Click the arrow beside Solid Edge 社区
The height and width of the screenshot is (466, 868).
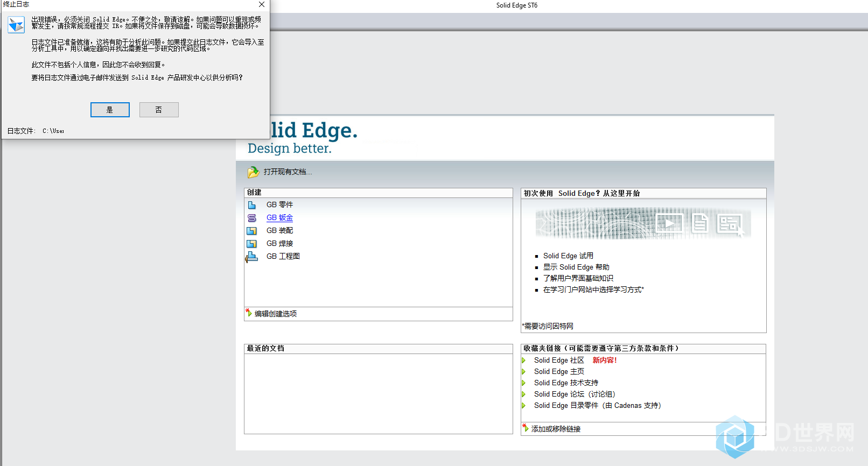[523, 361]
